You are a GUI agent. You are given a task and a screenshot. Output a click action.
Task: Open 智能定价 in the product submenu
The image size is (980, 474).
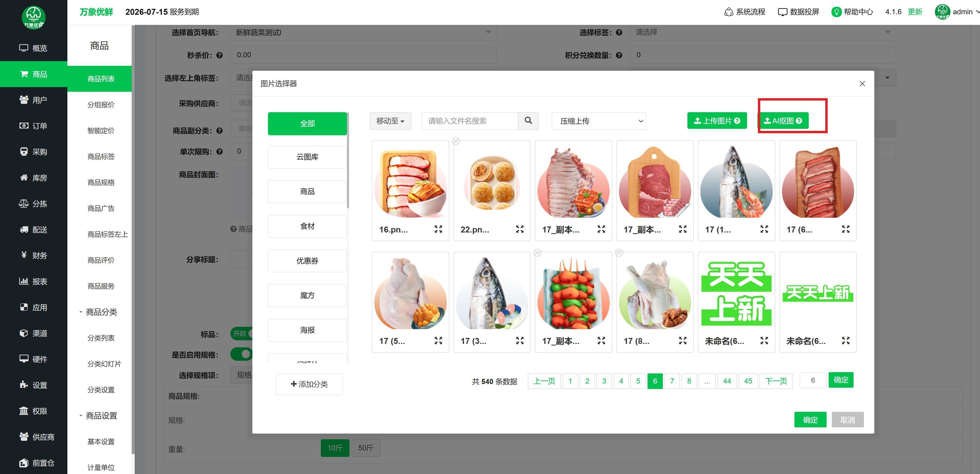coord(101,130)
